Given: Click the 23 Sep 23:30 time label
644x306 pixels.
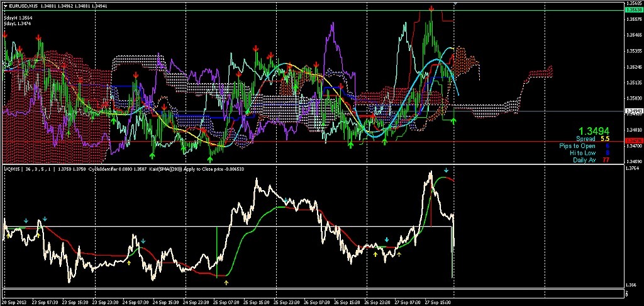Looking at the screenshot, I should (x=105, y=302).
